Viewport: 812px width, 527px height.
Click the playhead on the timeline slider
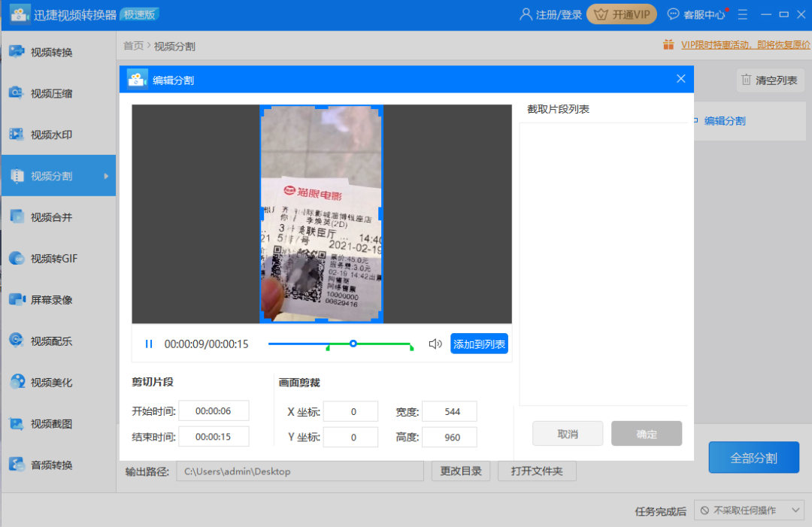point(353,344)
